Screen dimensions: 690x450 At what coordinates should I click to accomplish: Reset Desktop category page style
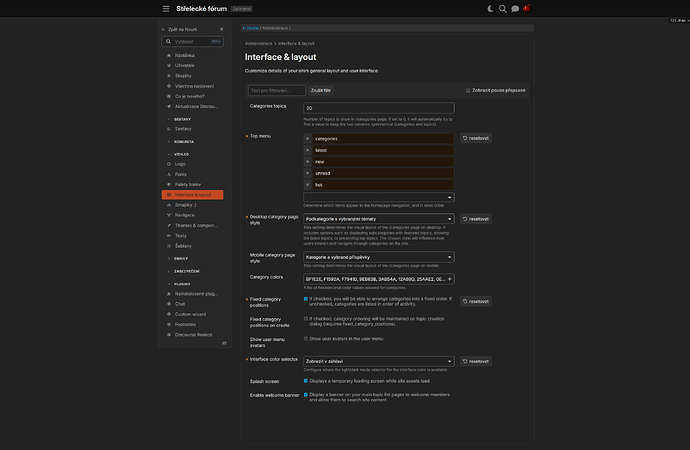pos(476,219)
